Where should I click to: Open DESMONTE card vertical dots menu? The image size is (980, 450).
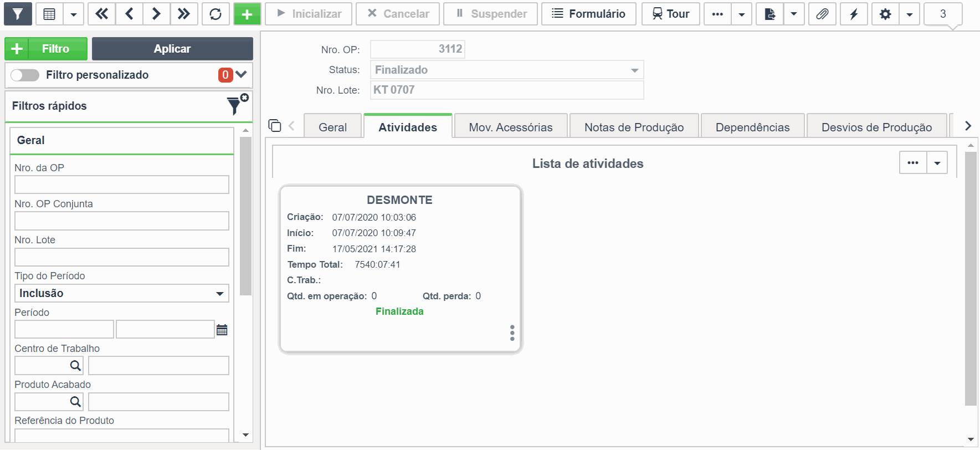(512, 333)
